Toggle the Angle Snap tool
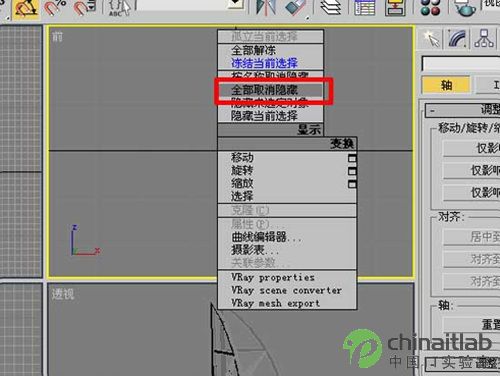This screenshot has width=500, height=376. (25, 8)
